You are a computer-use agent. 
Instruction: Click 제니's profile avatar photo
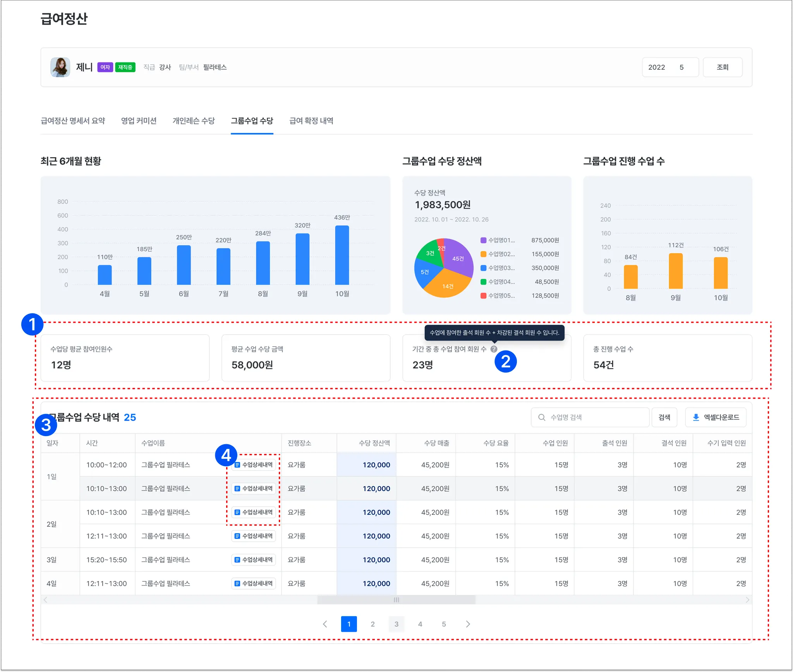coord(60,67)
